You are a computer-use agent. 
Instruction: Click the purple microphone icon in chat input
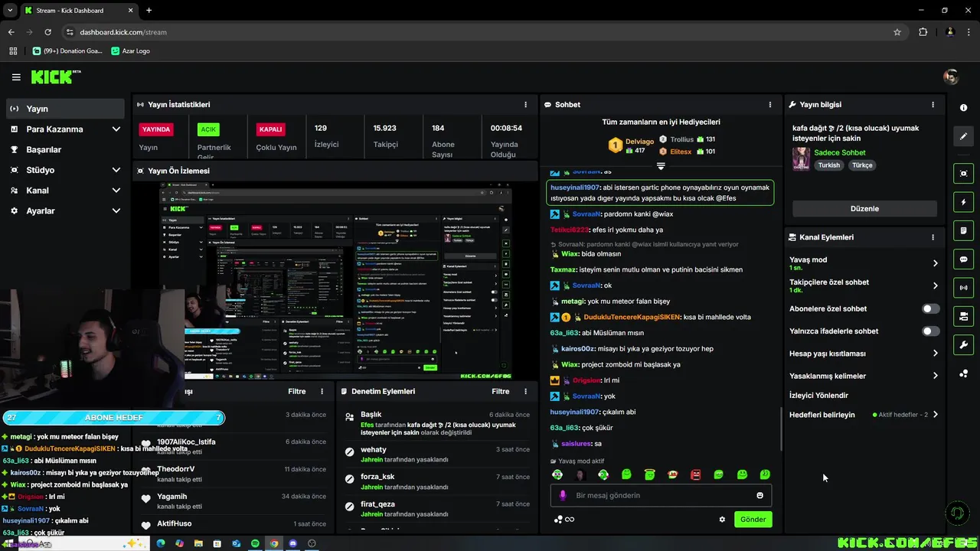(x=563, y=495)
